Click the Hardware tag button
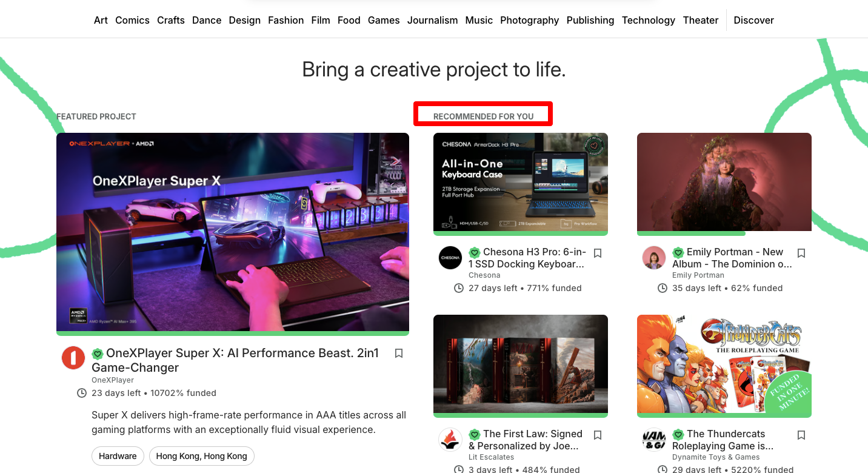This screenshot has height=473, width=868. [x=118, y=456]
